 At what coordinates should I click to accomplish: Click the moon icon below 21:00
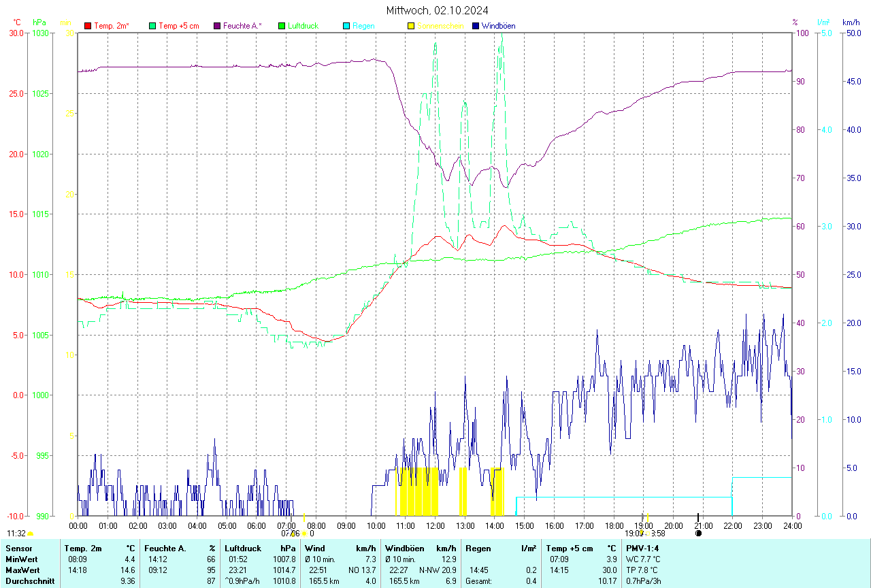[698, 534]
